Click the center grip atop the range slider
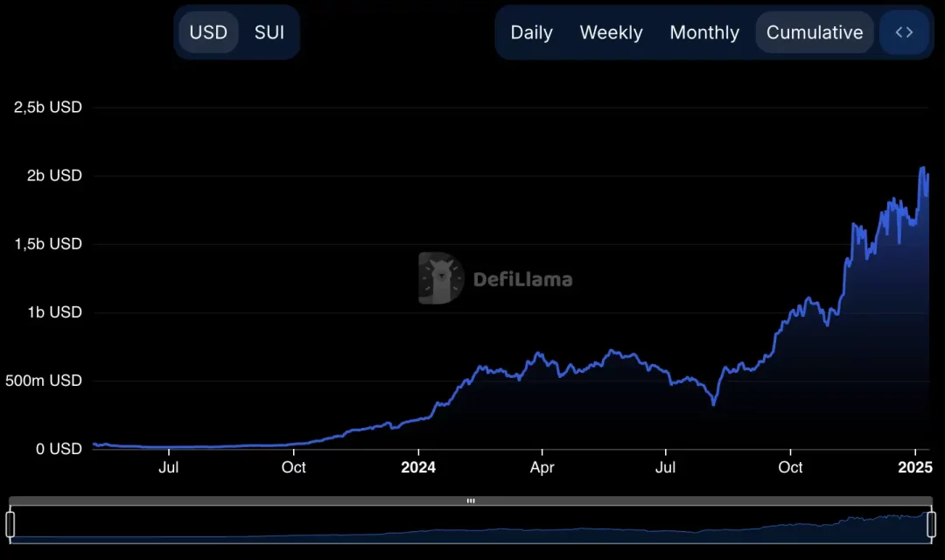The width and height of the screenshot is (945, 560). pyautogui.click(x=471, y=501)
